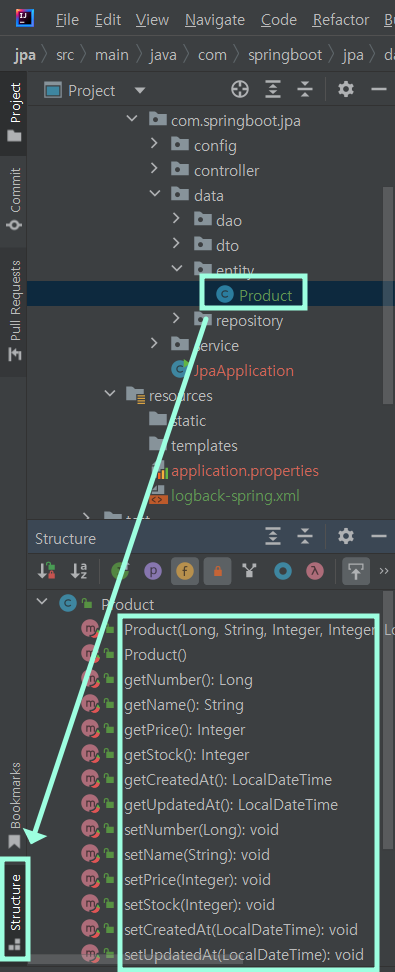Toggle Show Lambdas icon
Viewport: 395px width, 972px height.
(x=315, y=572)
